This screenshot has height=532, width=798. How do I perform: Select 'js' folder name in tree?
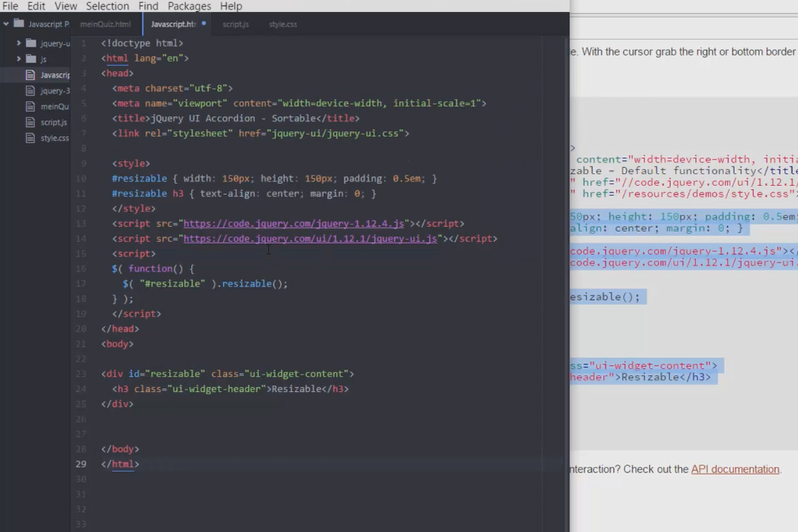(x=44, y=60)
